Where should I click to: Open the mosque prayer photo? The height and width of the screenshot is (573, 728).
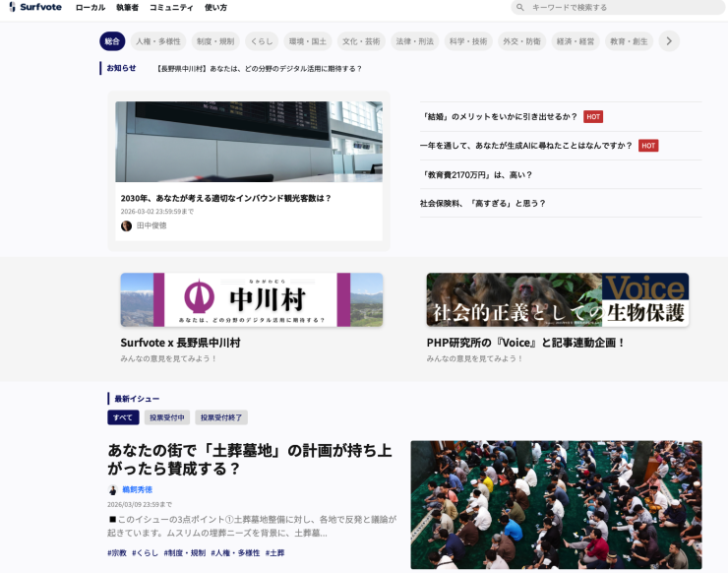pyautogui.click(x=556, y=505)
